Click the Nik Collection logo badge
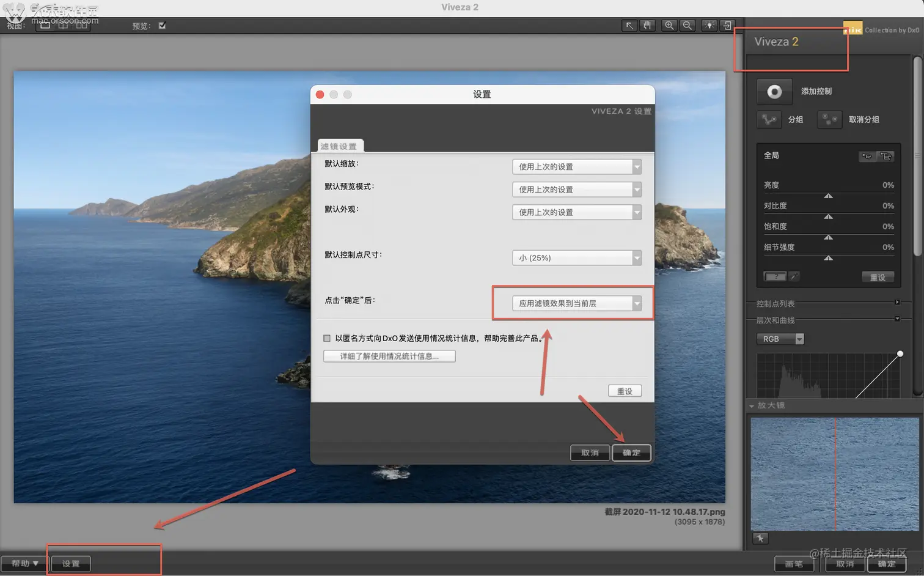Image resolution: width=924 pixels, height=576 pixels. 853,28
